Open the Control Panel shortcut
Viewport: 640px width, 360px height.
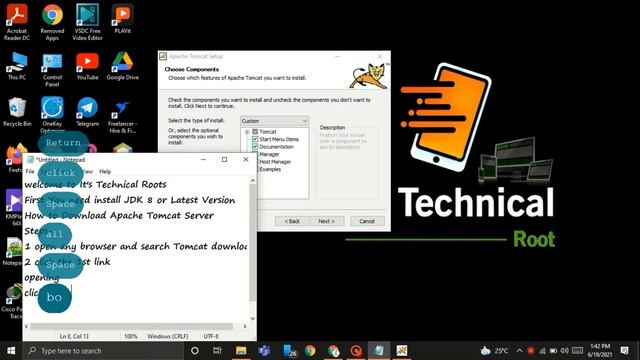coord(52,69)
